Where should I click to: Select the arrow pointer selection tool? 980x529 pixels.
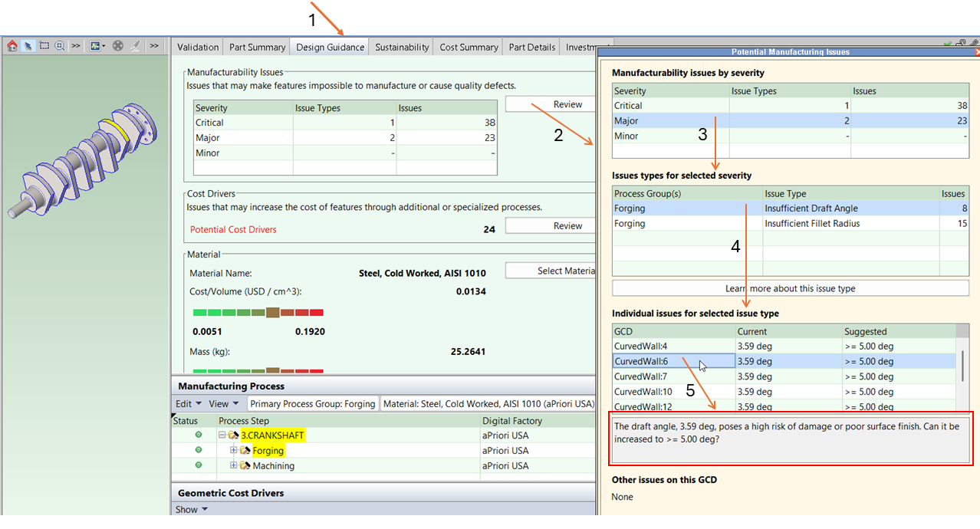pyautogui.click(x=28, y=46)
